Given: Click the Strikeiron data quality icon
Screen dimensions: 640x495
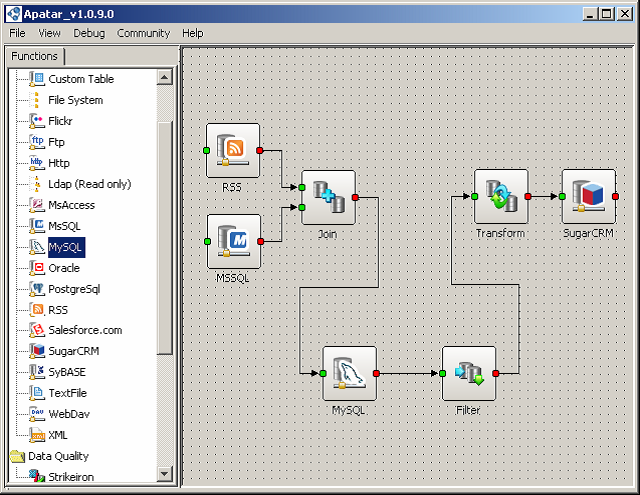Looking at the screenshot, I should pos(37,476).
